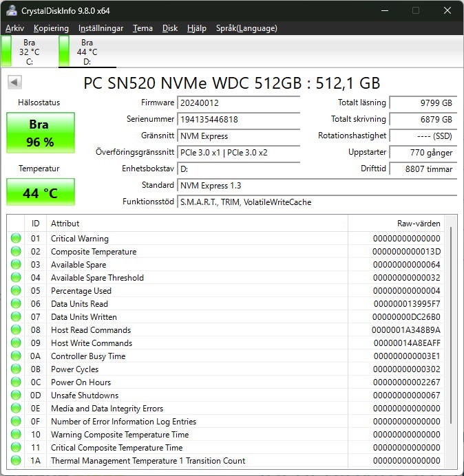Click the CrystalDiskInfo app icon in title bar
464x476 pixels.
(x=12, y=10)
